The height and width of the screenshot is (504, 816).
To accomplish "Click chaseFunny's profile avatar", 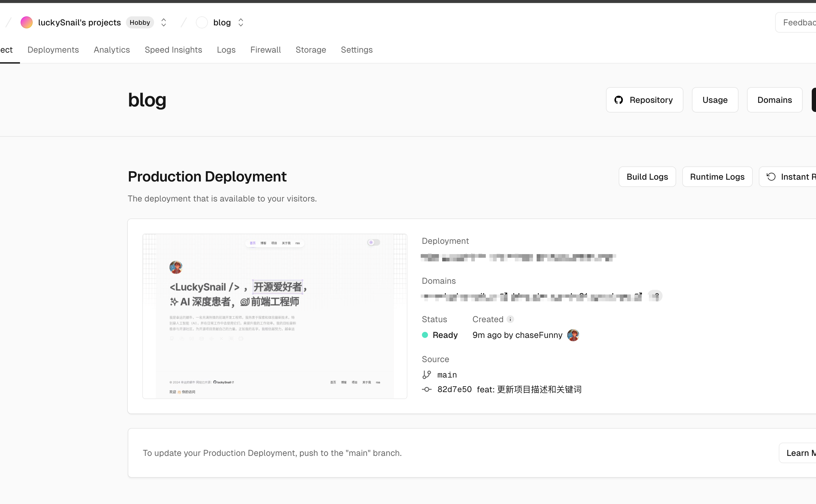I will tap(573, 335).
